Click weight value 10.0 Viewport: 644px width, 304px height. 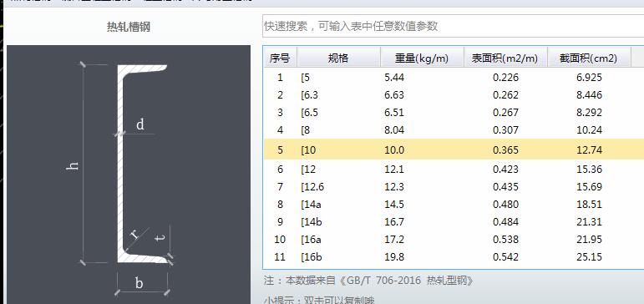394,150
